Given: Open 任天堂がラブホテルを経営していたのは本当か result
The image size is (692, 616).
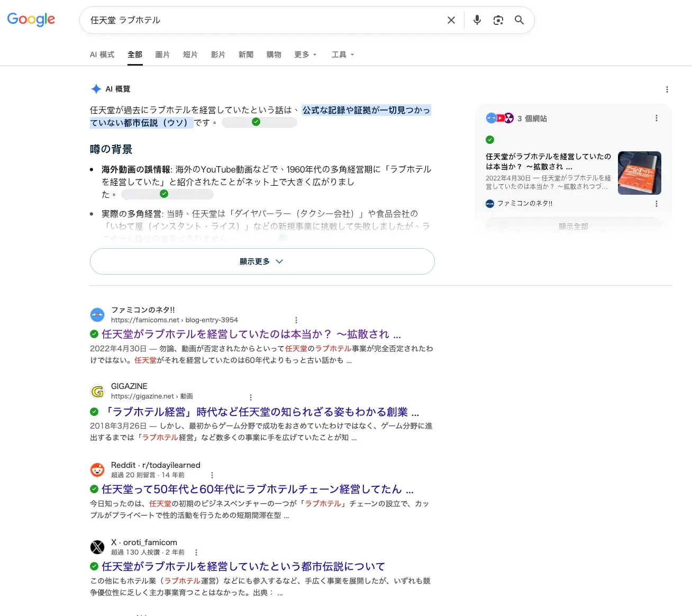Looking at the screenshot, I should click(251, 334).
